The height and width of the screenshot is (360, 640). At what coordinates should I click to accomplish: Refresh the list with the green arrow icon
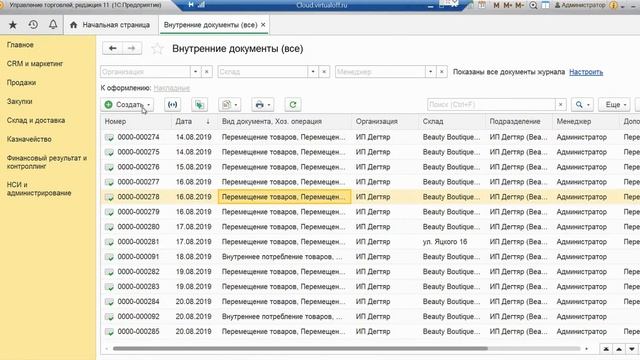(293, 105)
